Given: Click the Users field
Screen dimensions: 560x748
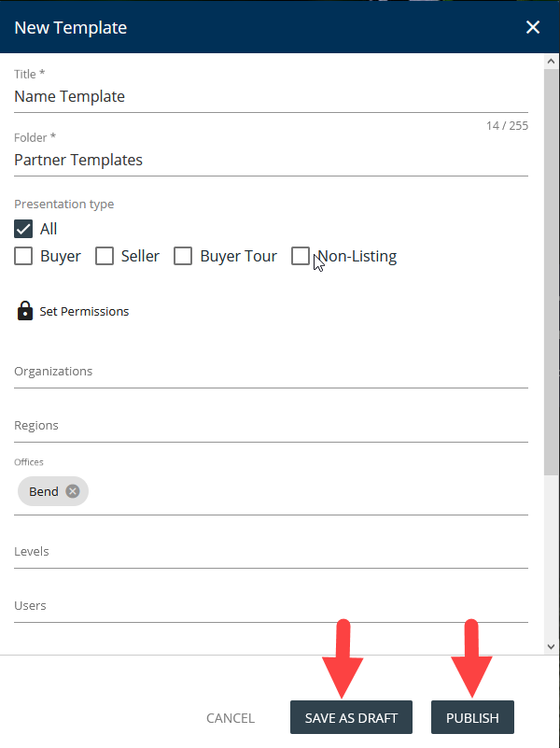Looking at the screenshot, I should [271, 606].
